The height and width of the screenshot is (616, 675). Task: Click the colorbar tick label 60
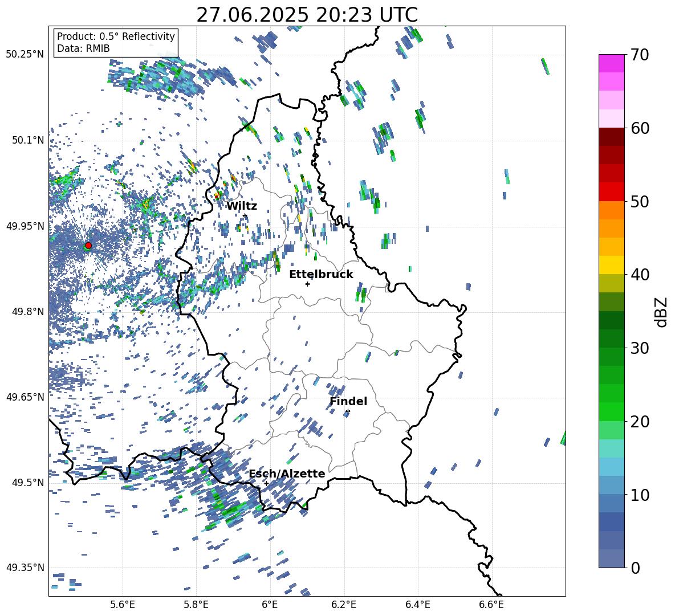pos(640,128)
